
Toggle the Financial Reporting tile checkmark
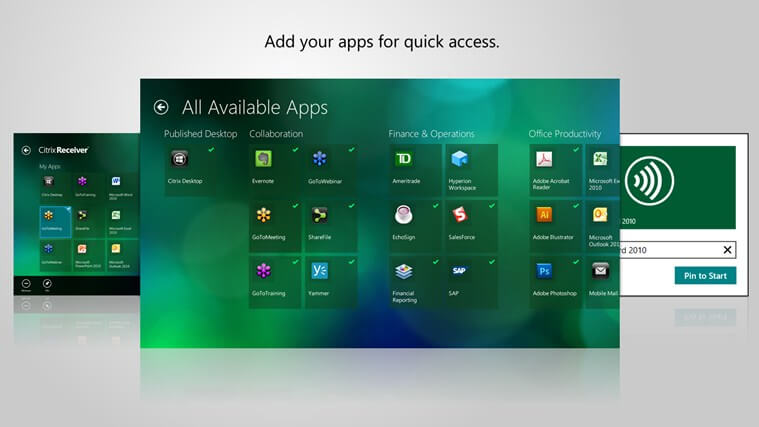(436, 262)
